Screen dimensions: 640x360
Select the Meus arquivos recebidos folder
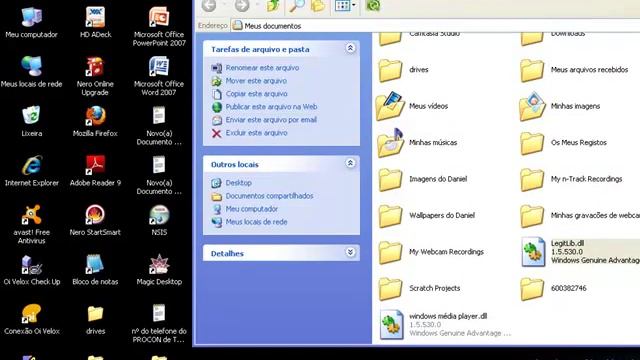click(574, 70)
